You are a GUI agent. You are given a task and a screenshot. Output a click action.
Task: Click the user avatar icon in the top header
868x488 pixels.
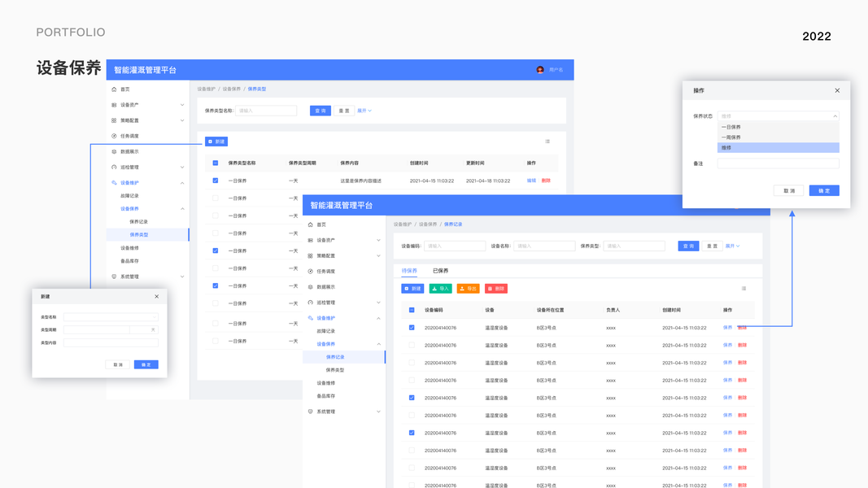click(540, 70)
